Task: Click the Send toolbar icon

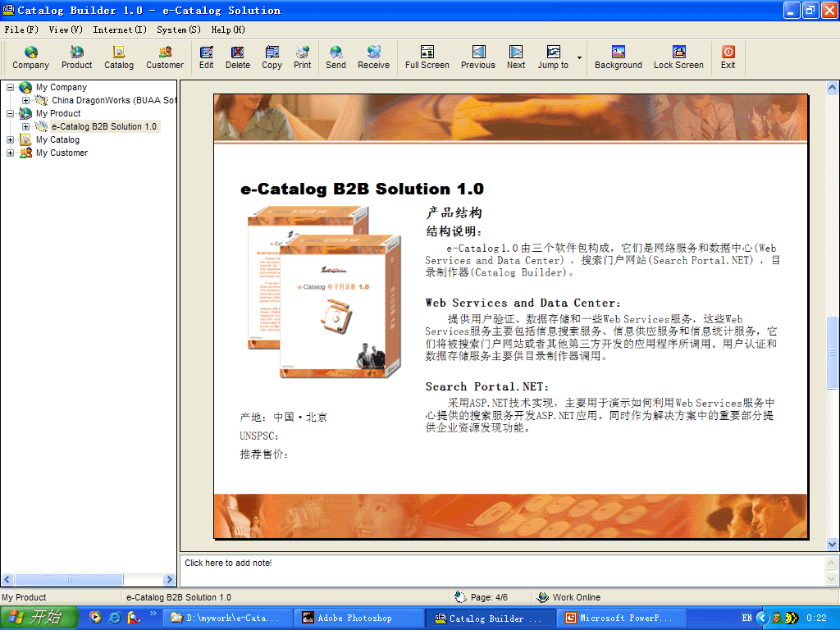Action: coord(336,57)
